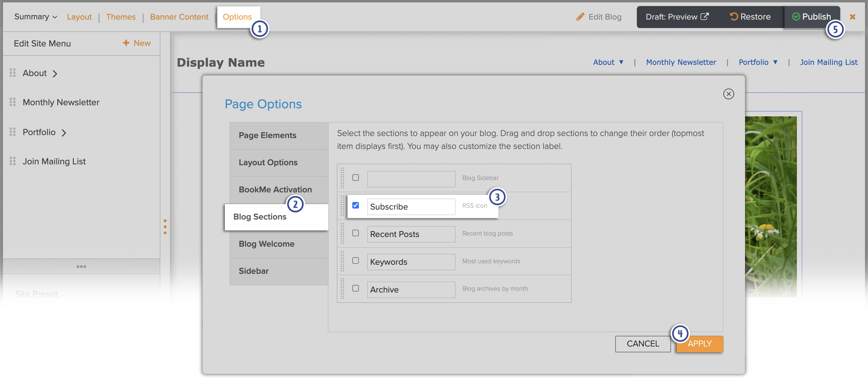The height and width of the screenshot is (389, 868).
Task: Select Join Mailing List in site menu
Action: tap(54, 161)
